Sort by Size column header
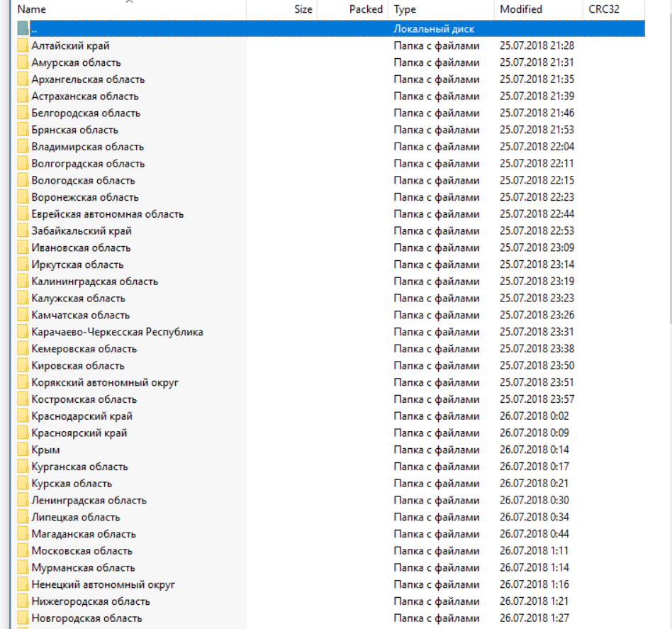This screenshot has width=672, height=629. (303, 9)
